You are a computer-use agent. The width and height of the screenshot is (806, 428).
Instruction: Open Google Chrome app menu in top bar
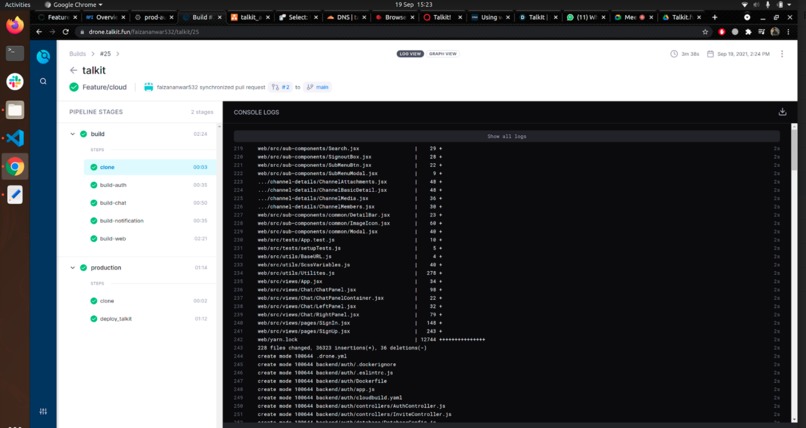tap(74, 5)
